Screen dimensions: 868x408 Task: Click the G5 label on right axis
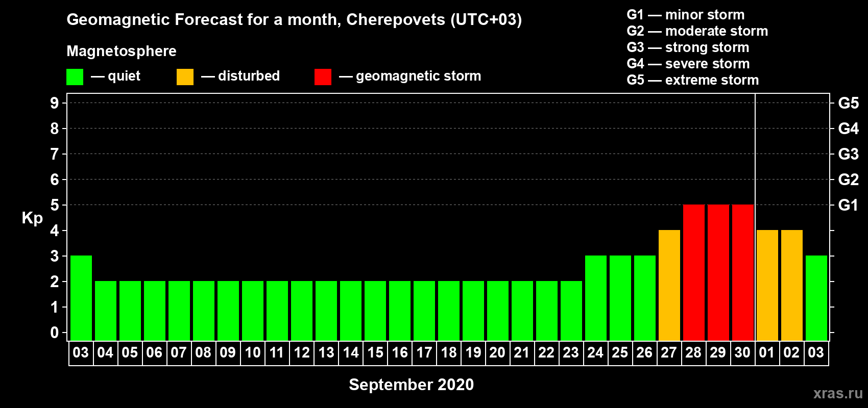click(849, 104)
